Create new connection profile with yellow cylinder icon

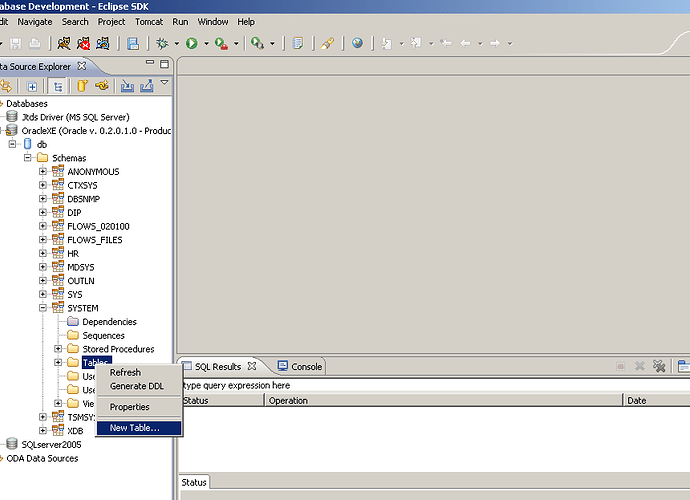[x=82, y=85]
